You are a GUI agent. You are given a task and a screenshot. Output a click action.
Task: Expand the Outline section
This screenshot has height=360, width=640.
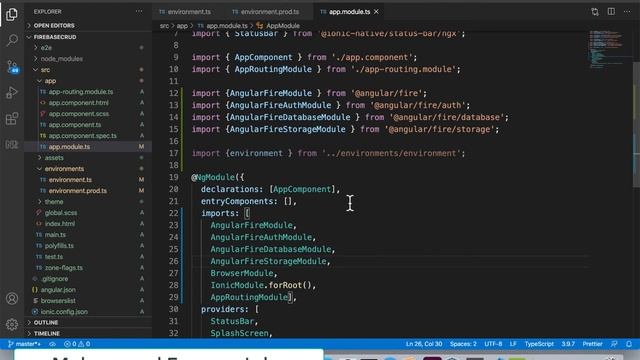[46, 322]
